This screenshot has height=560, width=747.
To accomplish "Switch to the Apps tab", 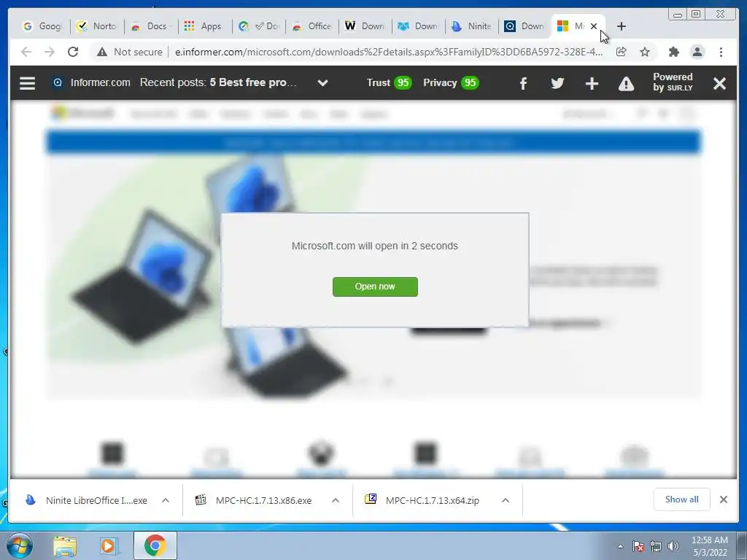I will tap(204, 26).
